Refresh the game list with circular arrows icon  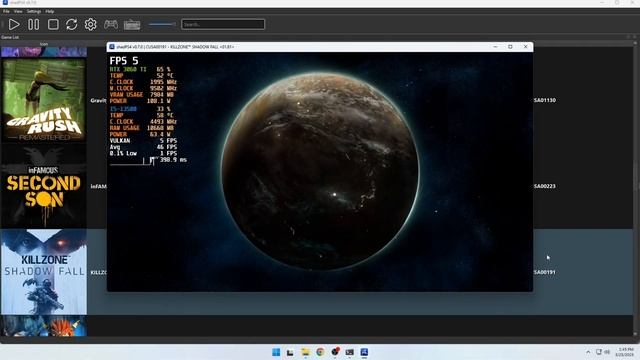coord(72,24)
